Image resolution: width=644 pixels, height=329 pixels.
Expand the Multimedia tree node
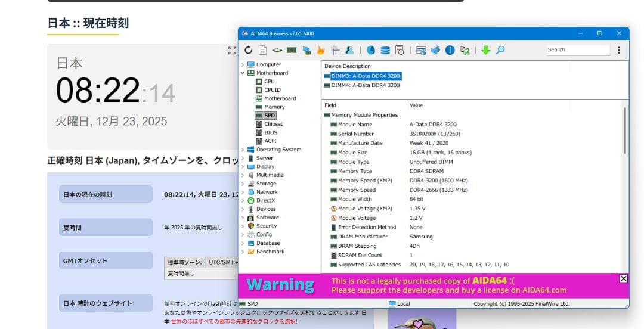tap(243, 175)
